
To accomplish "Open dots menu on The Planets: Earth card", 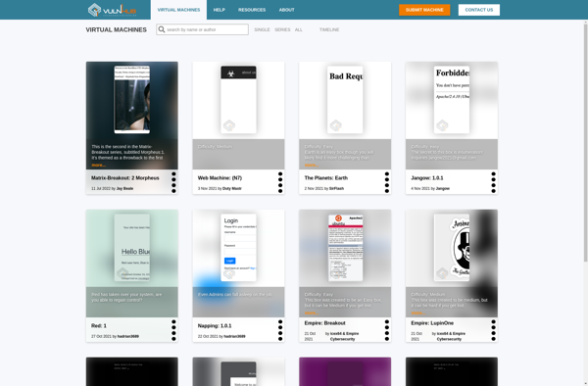I will point(387,182).
